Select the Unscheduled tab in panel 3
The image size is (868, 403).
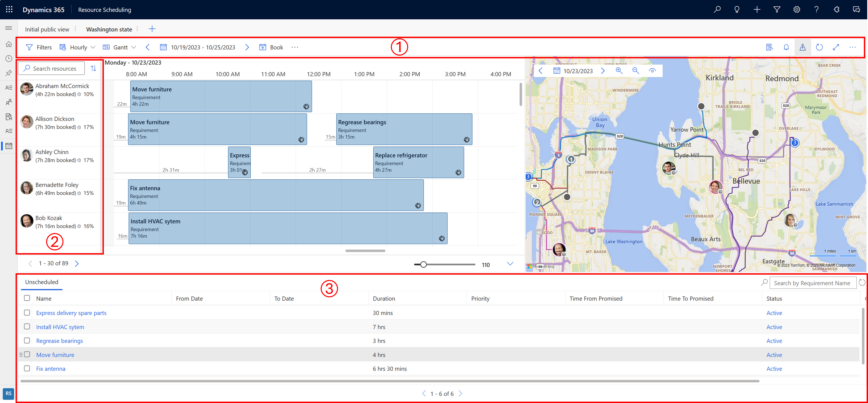click(42, 282)
